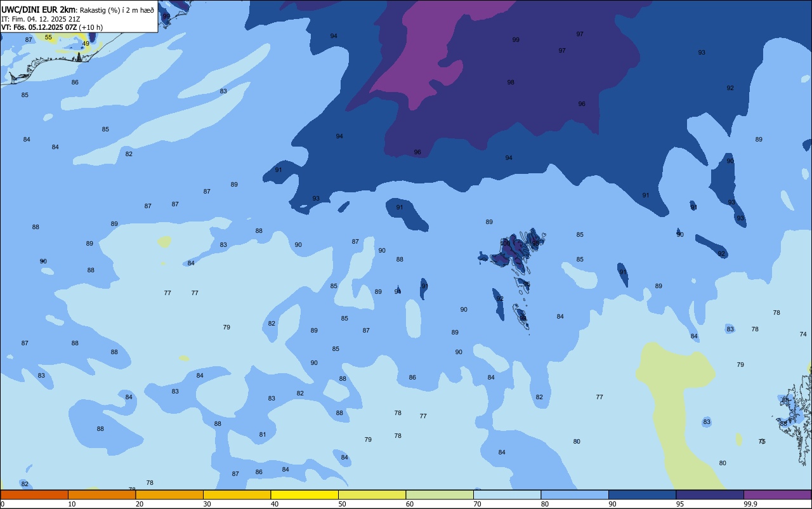The image size is (812, 509).
Task: Select the humidity value '49' near the coast
Action: [x=86, y=44]
